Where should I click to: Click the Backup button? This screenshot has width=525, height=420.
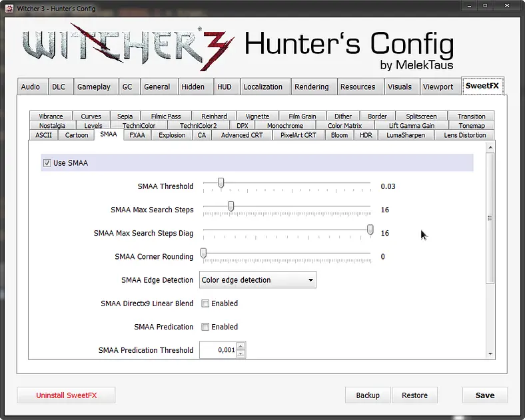[368, 395]
